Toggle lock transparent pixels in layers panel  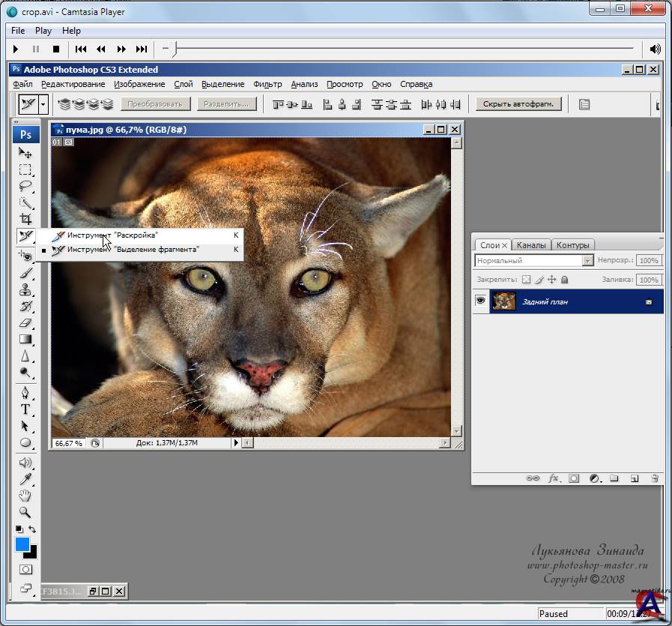[526, 280]
